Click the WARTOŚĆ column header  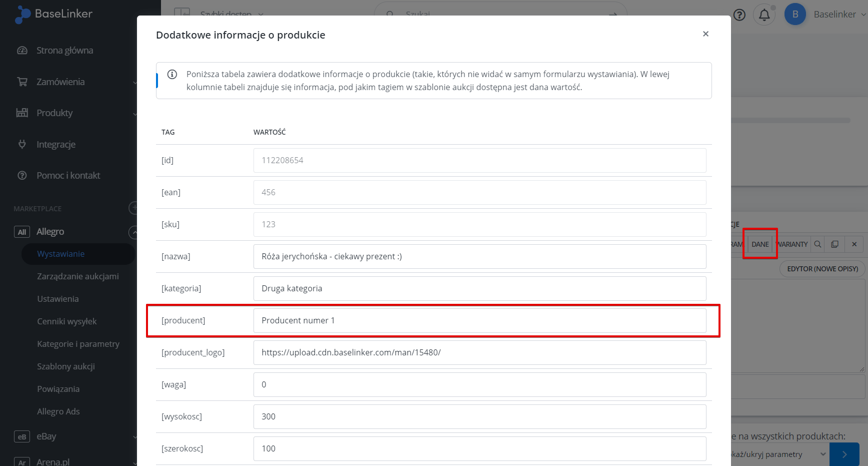[269, 132]
